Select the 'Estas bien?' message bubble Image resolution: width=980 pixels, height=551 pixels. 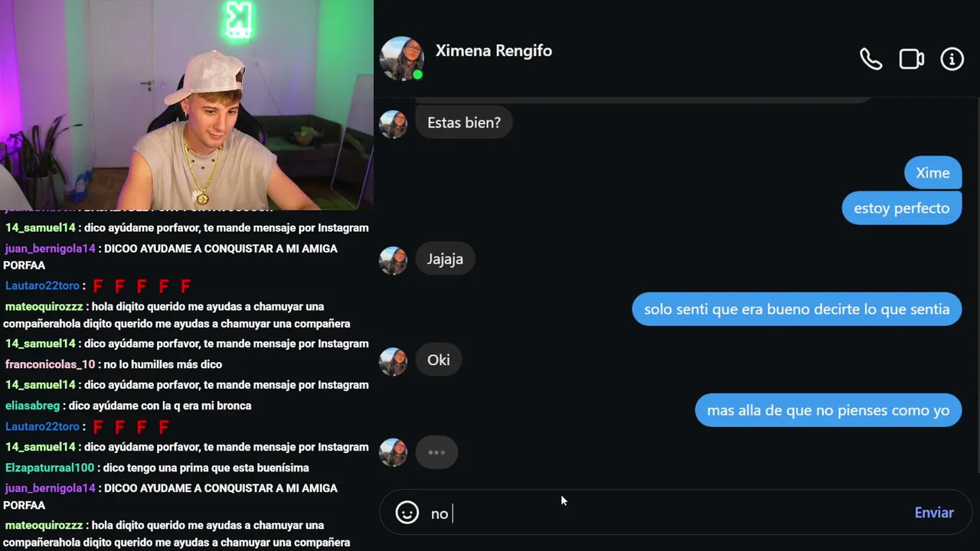click(464, 122)
